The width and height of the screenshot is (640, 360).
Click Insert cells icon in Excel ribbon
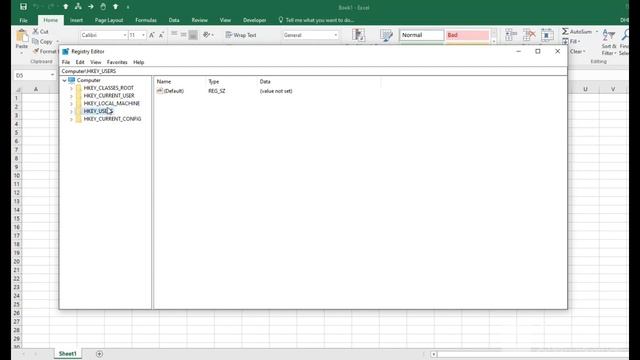pos(510,35)
